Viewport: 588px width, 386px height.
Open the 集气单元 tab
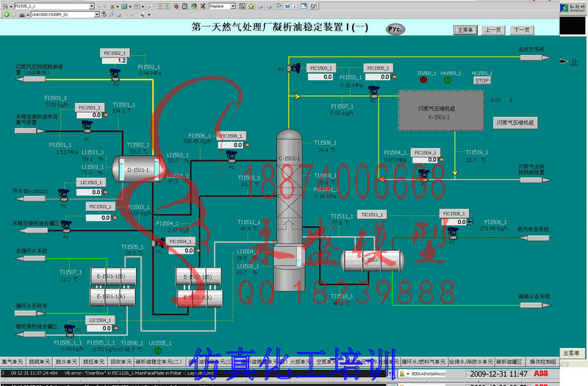tap(12, 362)
